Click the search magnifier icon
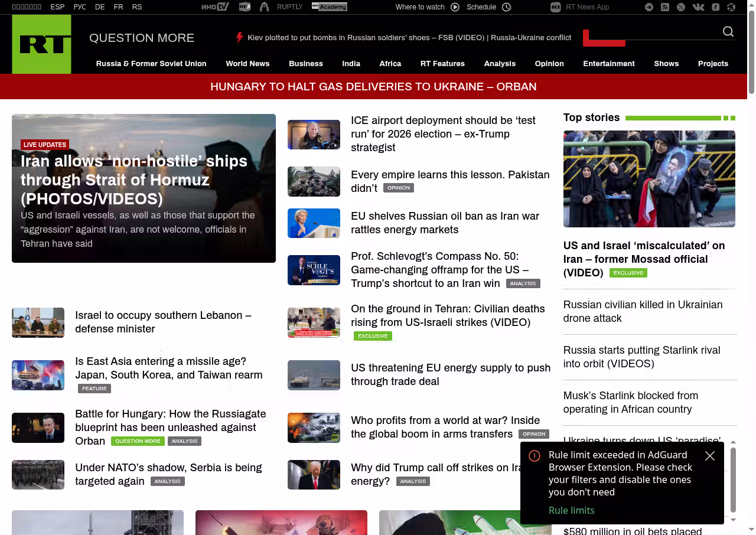Viewport: 756px width, 535px height. click(x=728, y=32)
